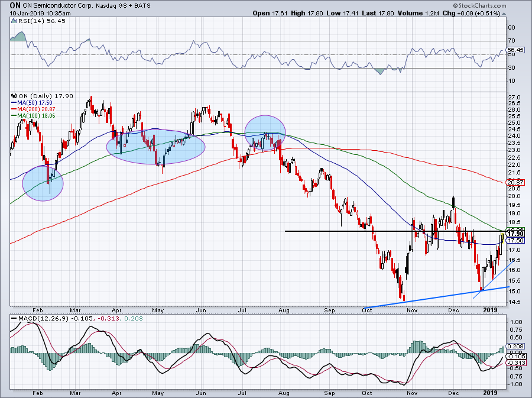Screen dimensions: 532x398
Task: Select the ON Semiconductor Corp. company name
Action: pyautogui.click(x=58, y=5)
